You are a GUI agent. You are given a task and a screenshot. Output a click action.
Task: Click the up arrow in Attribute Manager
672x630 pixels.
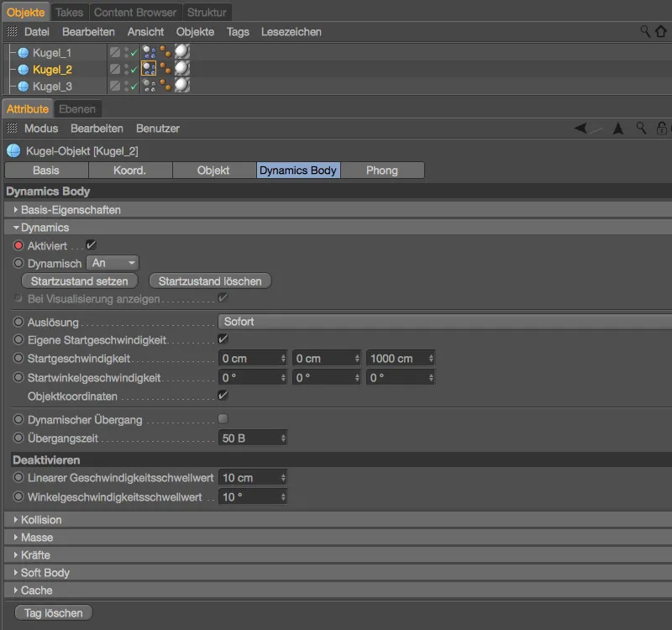(x=618, y=129)
